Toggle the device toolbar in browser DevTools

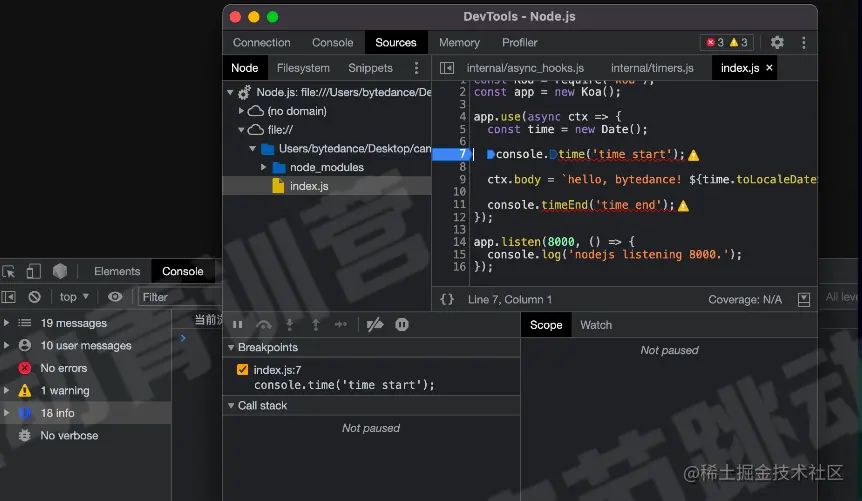pyautogui.click(x=34, y=271)
